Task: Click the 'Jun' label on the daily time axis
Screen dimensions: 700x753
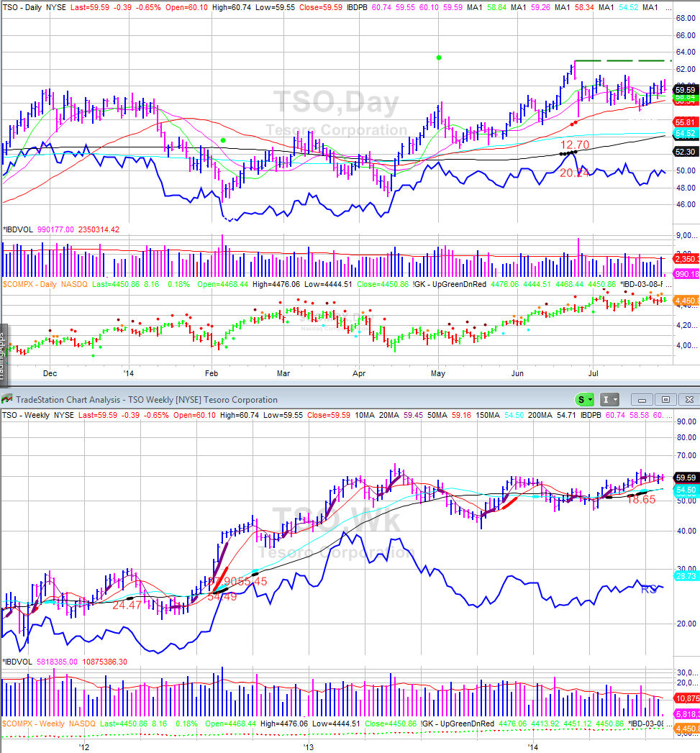Action: [517, 373]
